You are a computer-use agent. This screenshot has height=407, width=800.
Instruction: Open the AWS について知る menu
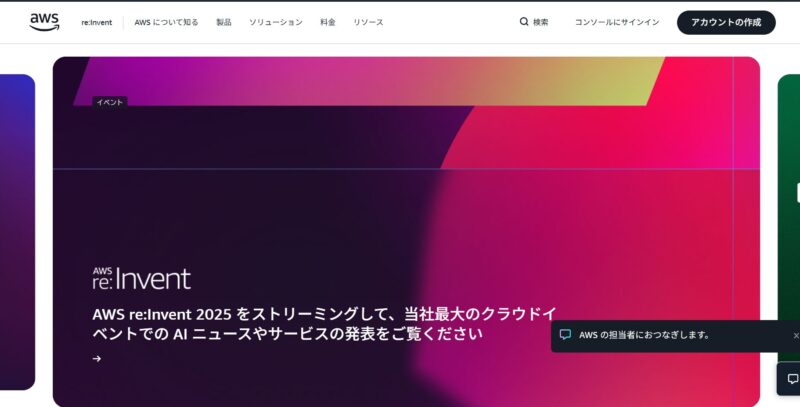click(166, 22)
